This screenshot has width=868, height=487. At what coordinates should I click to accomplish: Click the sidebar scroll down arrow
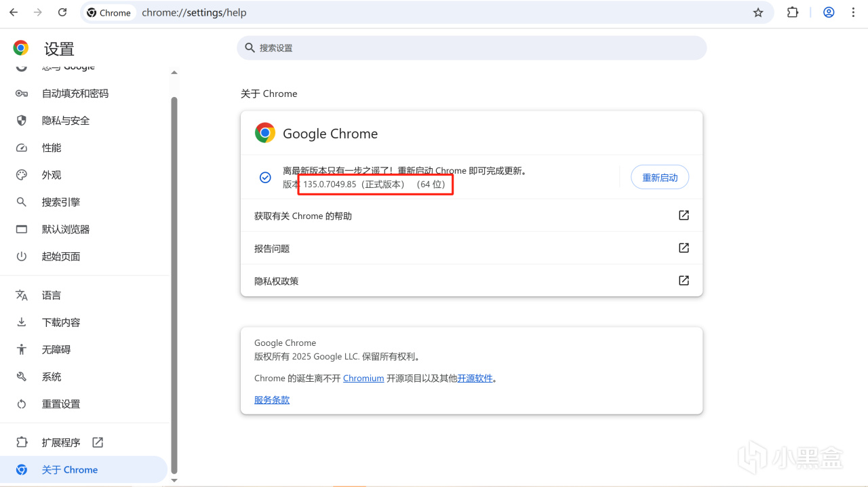(174, 480)
